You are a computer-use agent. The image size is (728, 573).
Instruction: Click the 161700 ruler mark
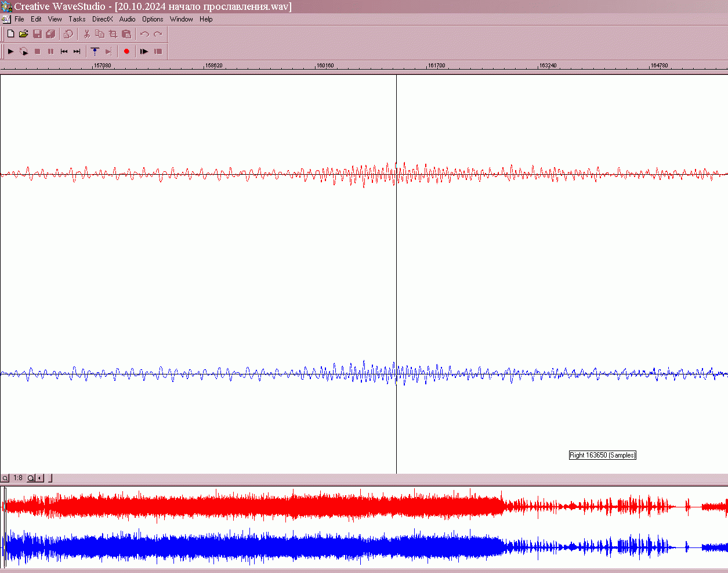click(x=436, y=66)
